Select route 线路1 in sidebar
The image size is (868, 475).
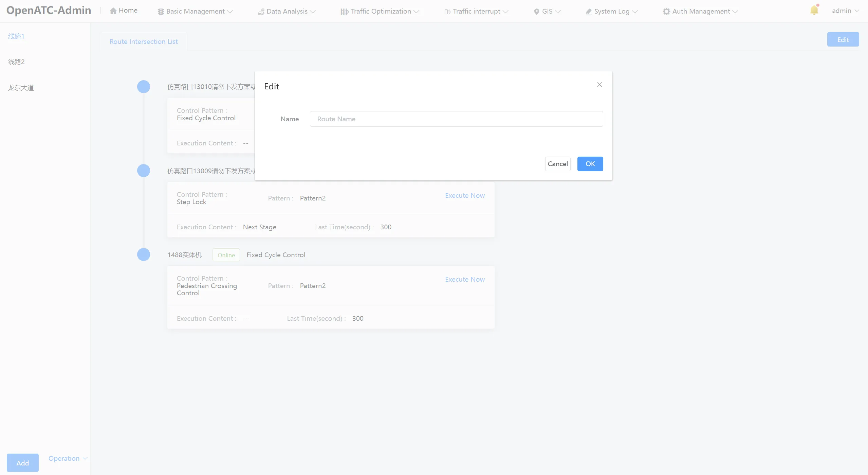[16, 36]
